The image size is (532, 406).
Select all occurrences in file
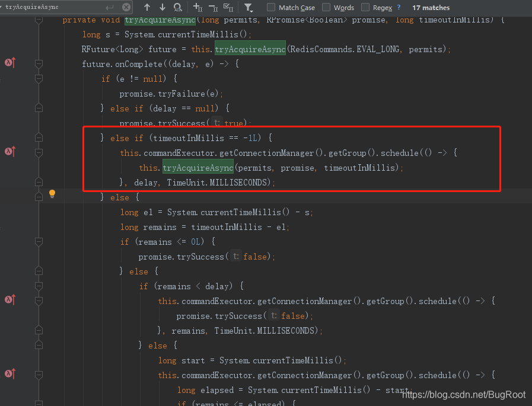[x=228, y=7]
